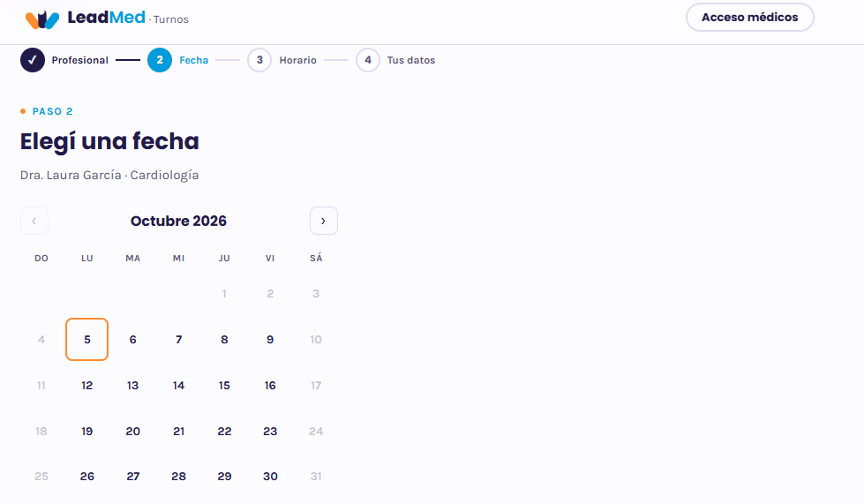Click the MA weekday header
The image size is (864, 504).
pos(132,259)
